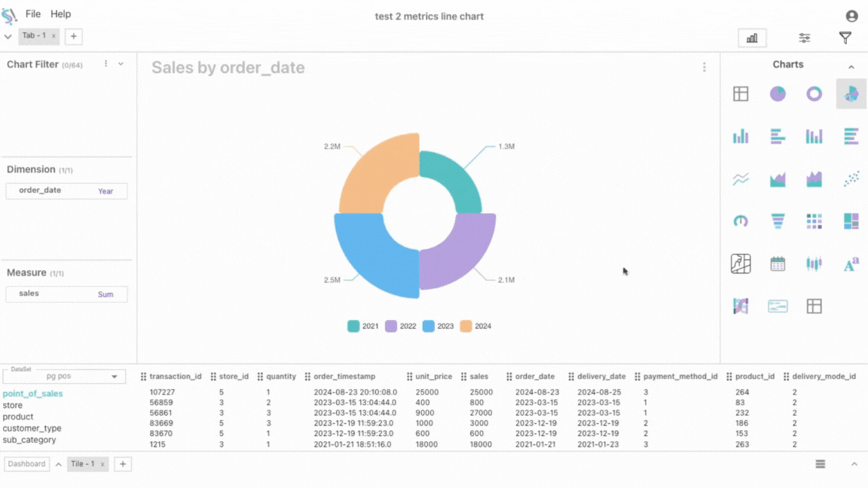Choose the calendar chart icon

(778, 264)
